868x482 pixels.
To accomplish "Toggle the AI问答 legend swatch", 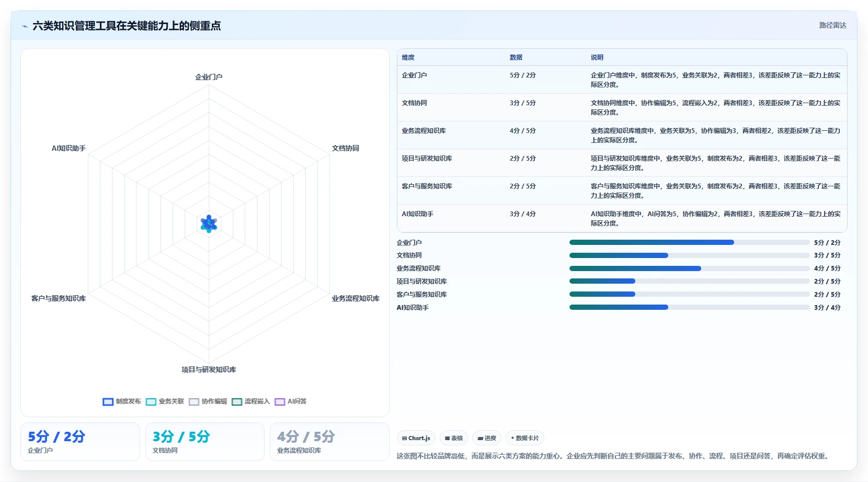I will click(x=280, y=402).
